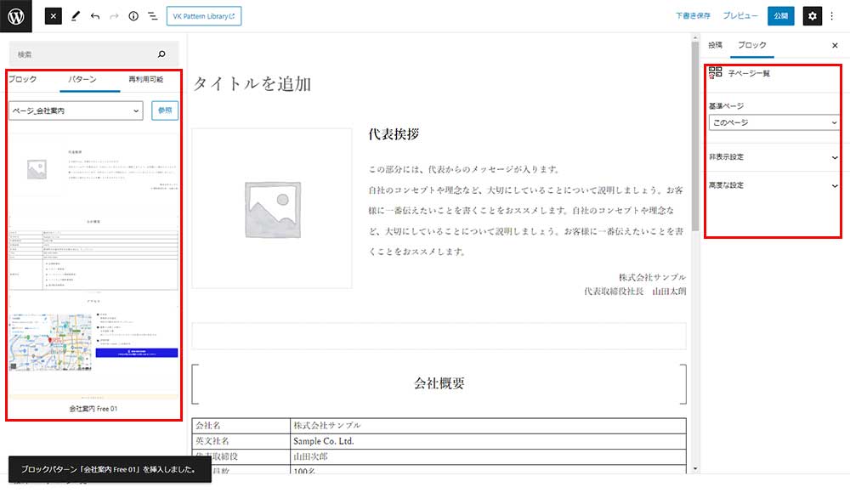Open the list view outline
The image size is (850, 504).
click(153, 16)
